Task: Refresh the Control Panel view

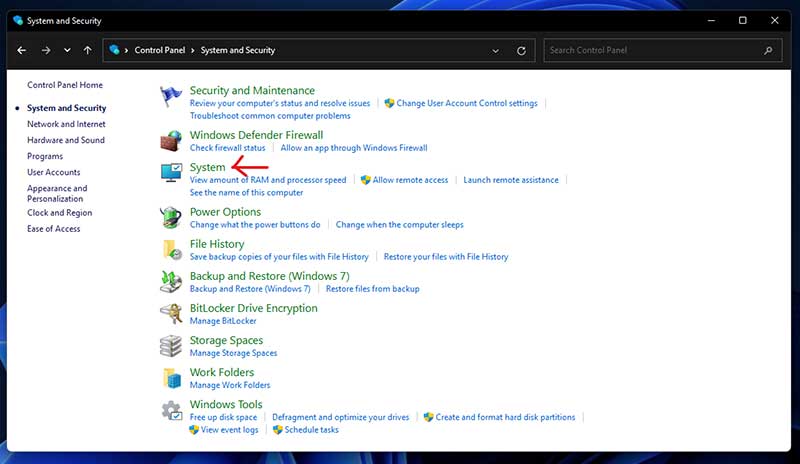Action: pyautogui.click(x=521, y=50)
